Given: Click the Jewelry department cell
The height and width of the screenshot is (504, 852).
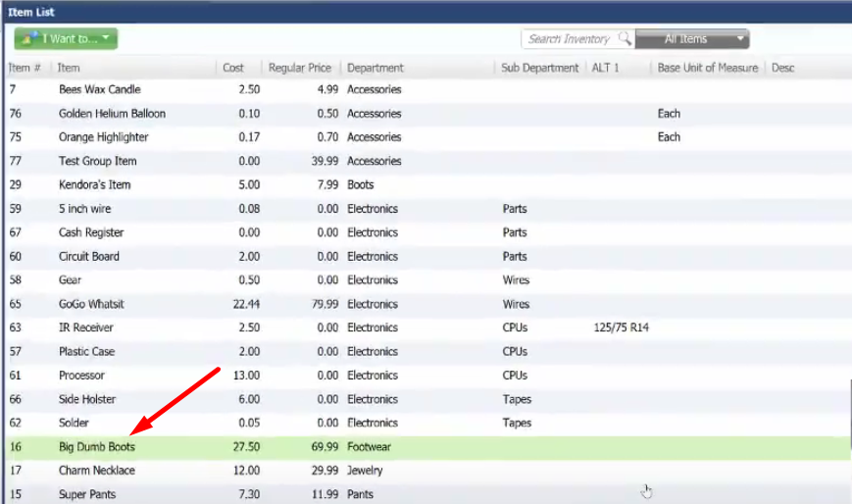Looking at the screenshot, I should 365,471.
